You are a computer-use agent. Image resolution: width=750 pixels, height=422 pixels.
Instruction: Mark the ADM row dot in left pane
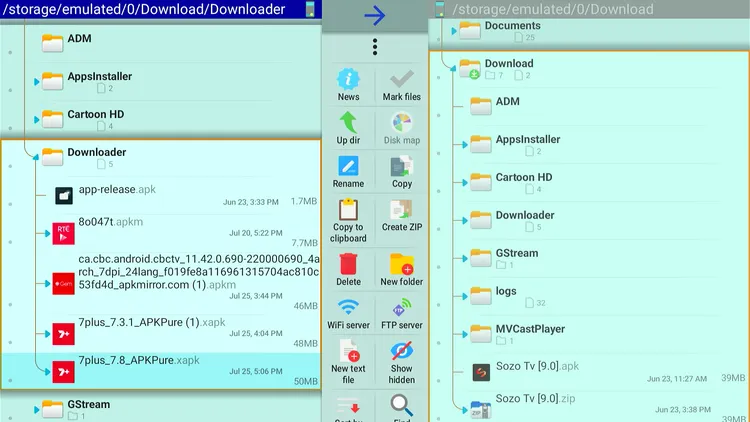tap(10, 52)
